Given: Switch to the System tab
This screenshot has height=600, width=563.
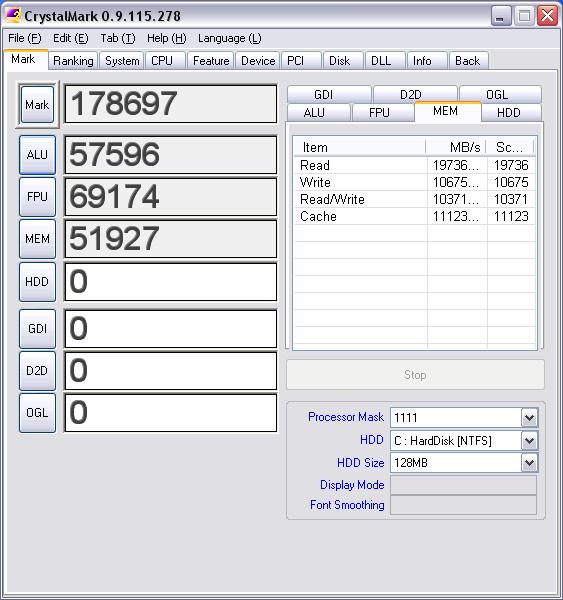Looking at the screenshot, I should (x=122, y=61).
